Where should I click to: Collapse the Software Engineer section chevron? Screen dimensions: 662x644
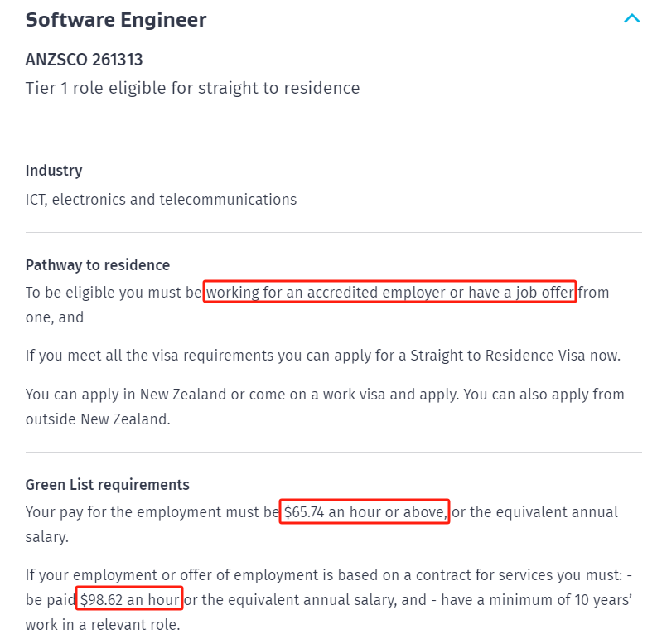tap(631, 18)
